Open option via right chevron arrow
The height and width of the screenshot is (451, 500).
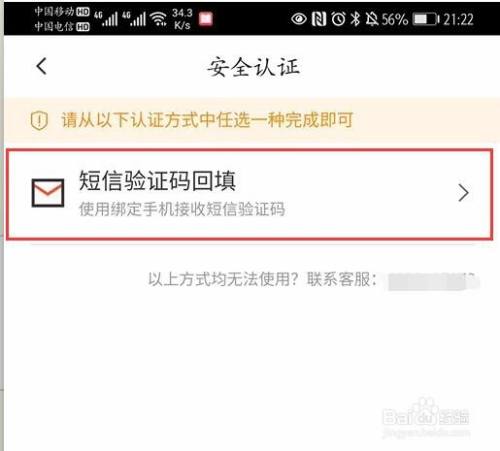464,193
